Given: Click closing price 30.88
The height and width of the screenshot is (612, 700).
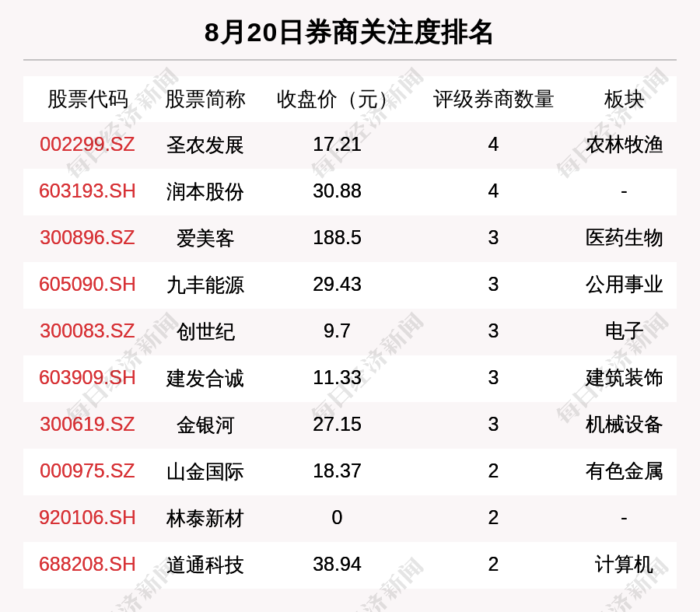Looking at the screenshot, I should click(337, 191).
